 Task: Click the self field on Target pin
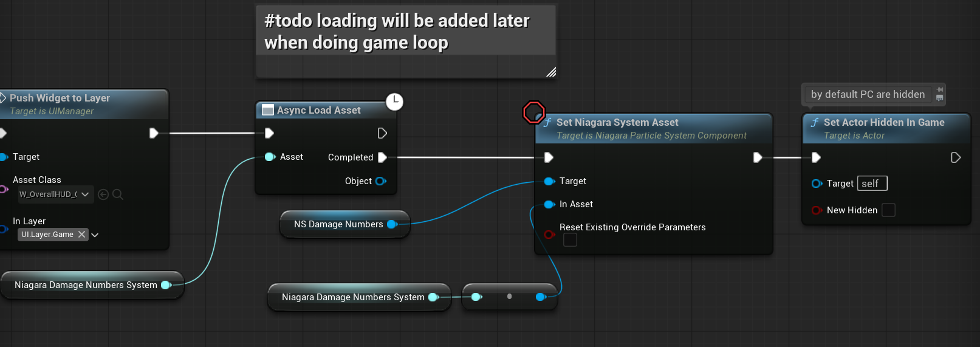(872, 184)
